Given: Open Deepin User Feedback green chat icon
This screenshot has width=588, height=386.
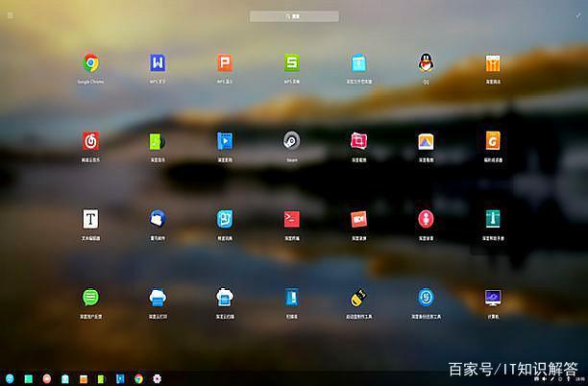Looking at the screenshot, I should coord(90,298).
